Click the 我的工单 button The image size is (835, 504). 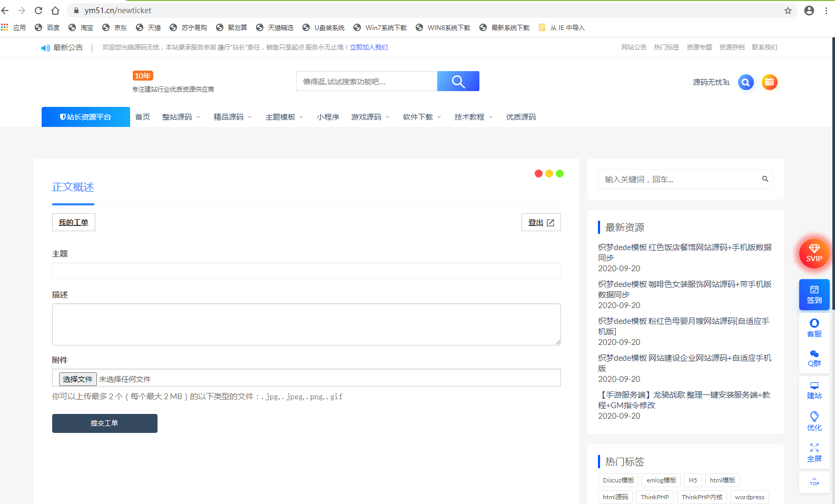pos(74,222)
